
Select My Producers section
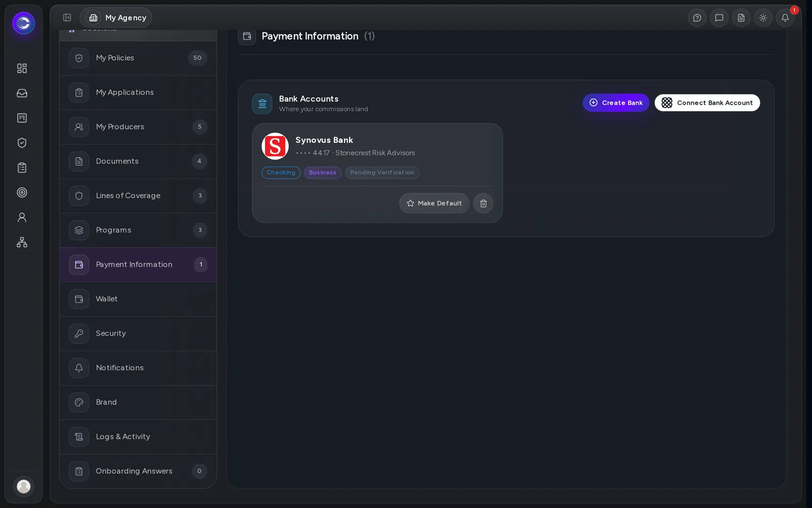138,127
